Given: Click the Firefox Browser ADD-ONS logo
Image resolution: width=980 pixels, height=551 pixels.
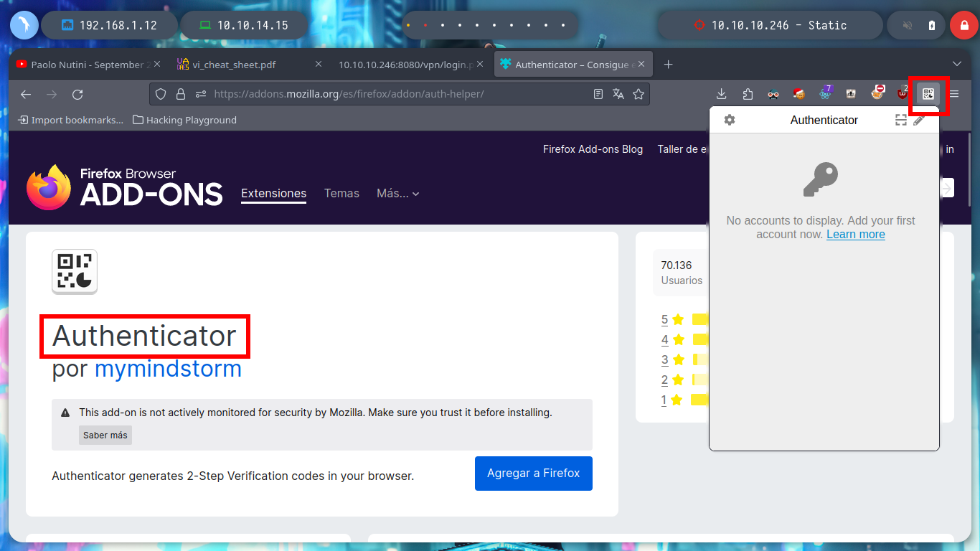Looking at the screenshot, I should pyautogui.click(x=125, y=187).
